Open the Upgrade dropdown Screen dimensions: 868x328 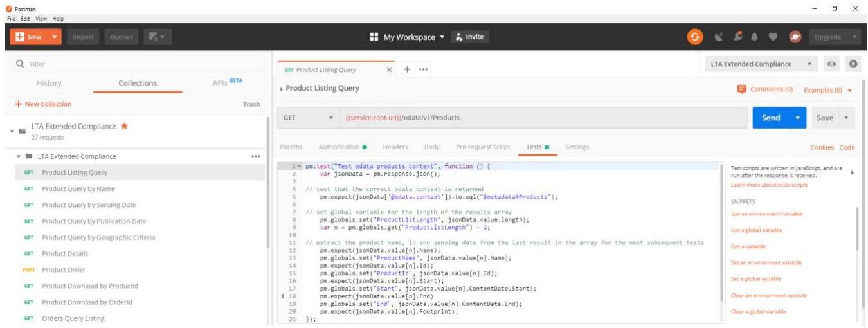click(855, 37)
